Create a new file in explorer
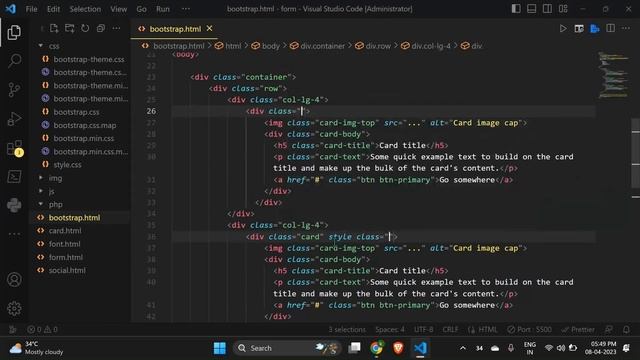The width and height of the screenshot is (640, 360). click(54, 28)
